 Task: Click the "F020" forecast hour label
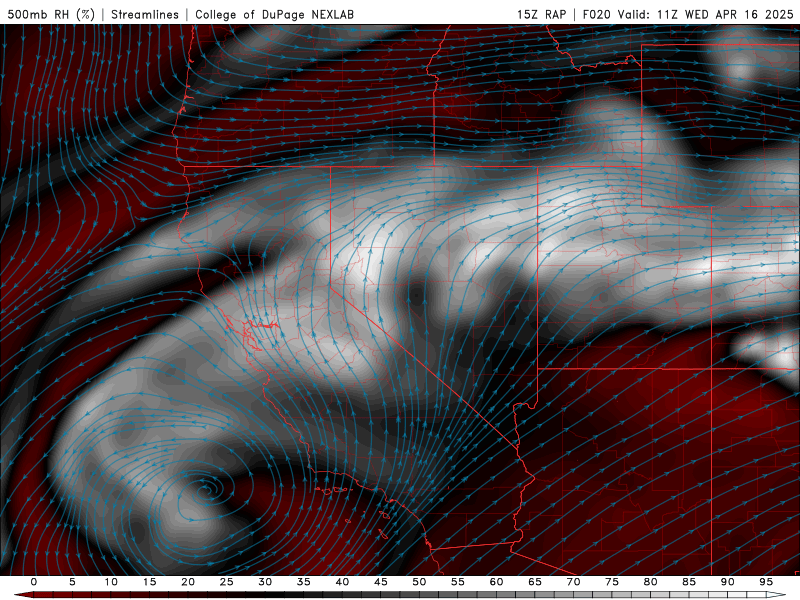pyautogui.click(x=596, y=14)
